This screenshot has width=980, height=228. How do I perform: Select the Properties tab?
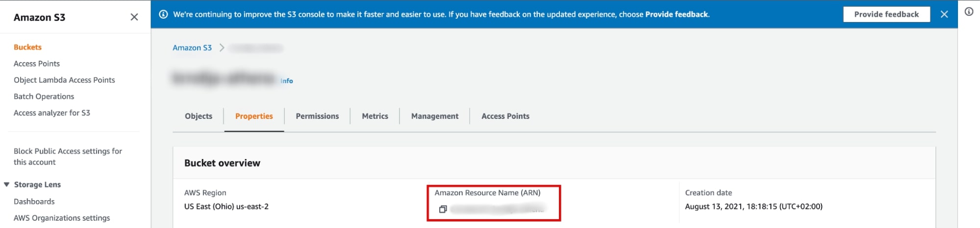coord(254,116)
